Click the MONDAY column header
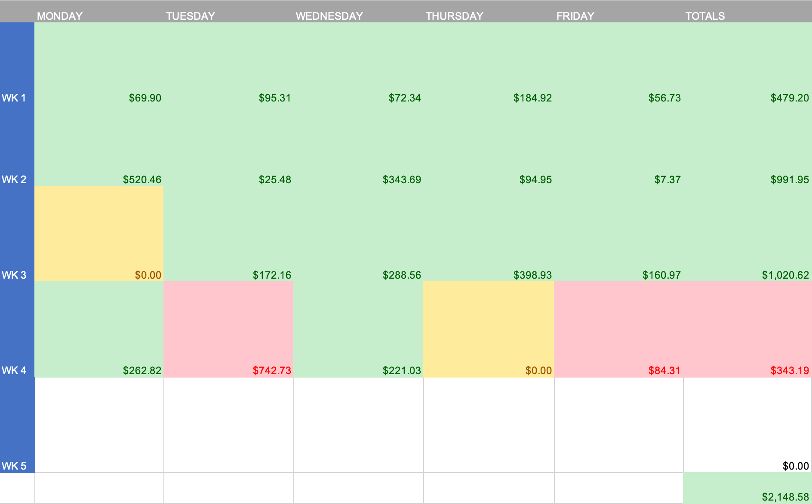The width and height of the screenshot is (812, 504). pyautogui.click(x=60, y=16)
